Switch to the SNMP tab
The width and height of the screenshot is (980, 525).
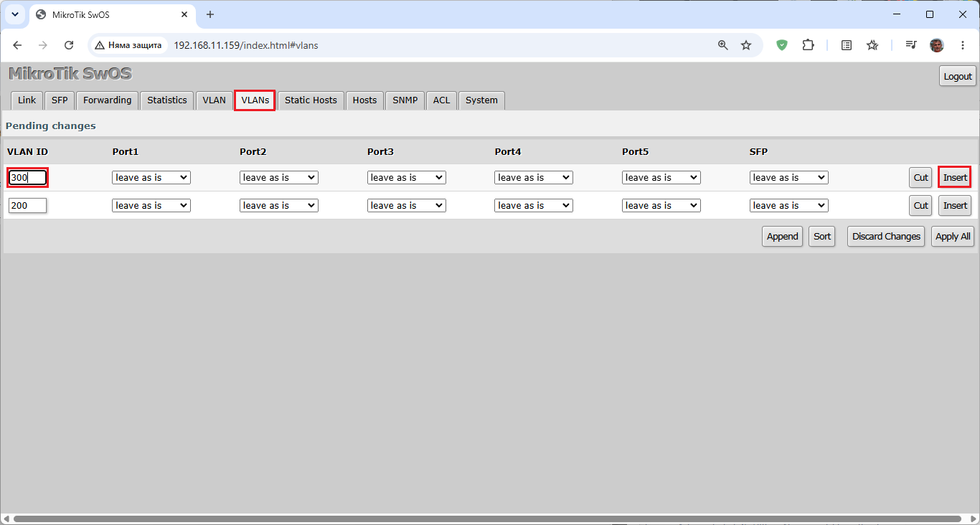(x=405, y=100)
